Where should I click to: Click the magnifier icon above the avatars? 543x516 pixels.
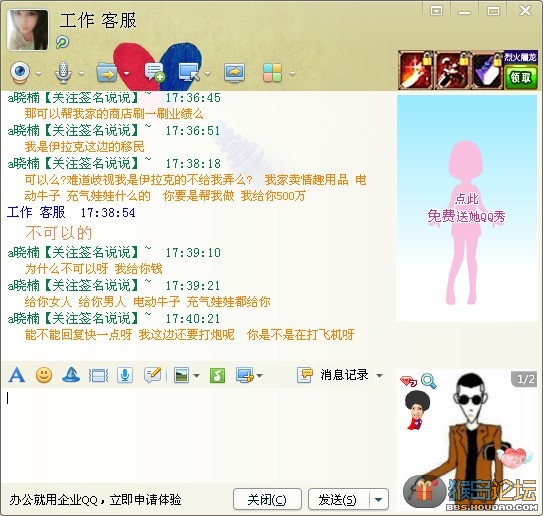(428, 381)
